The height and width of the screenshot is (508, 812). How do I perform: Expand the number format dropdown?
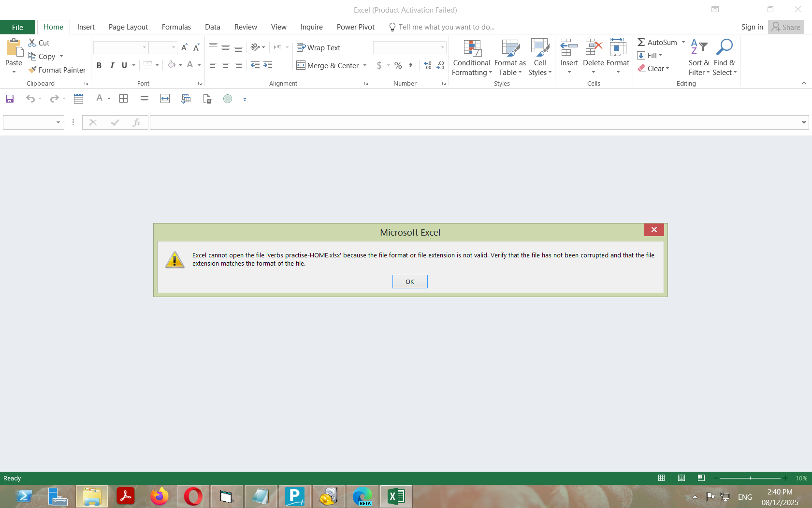tap(442, 47)
